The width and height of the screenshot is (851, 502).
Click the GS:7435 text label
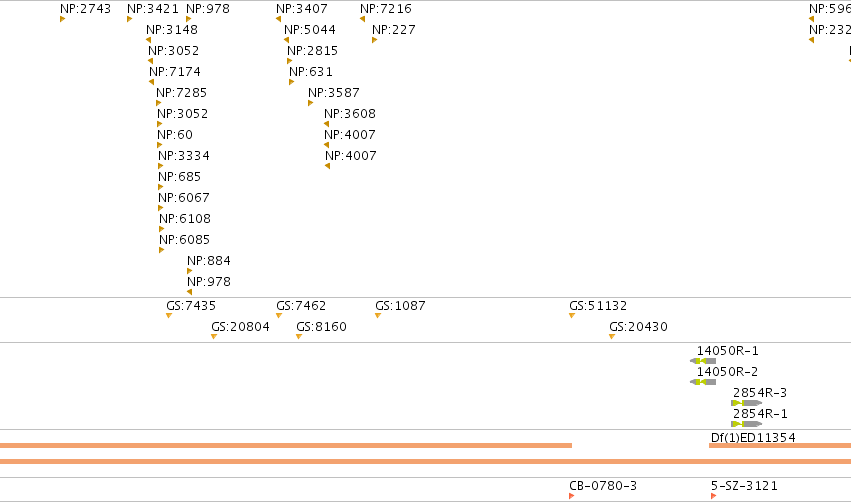coord(191,306)
